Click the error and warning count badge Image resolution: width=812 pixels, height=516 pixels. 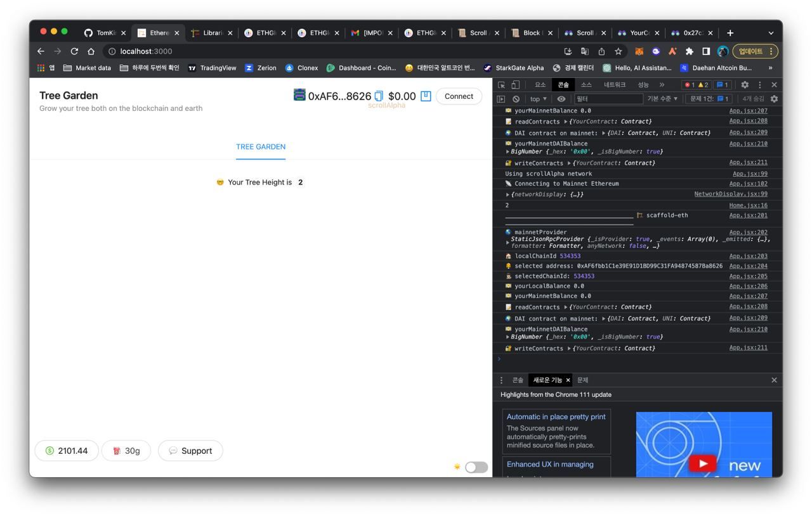click(696, 84)
